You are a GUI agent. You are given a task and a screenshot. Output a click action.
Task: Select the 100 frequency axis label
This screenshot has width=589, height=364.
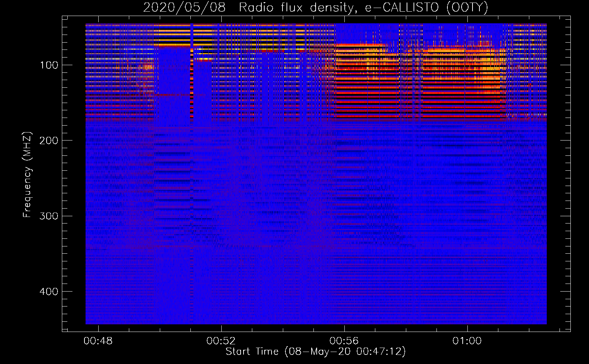[x=49, y=66]
